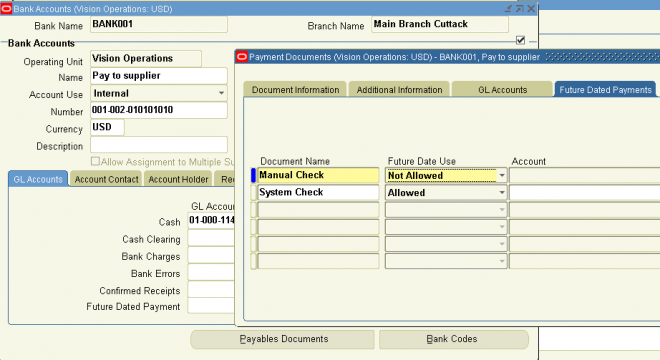The image size is (660, 360).
Task: Expand Future Date Use dropdown for System Check
Action: click(502, 192)
